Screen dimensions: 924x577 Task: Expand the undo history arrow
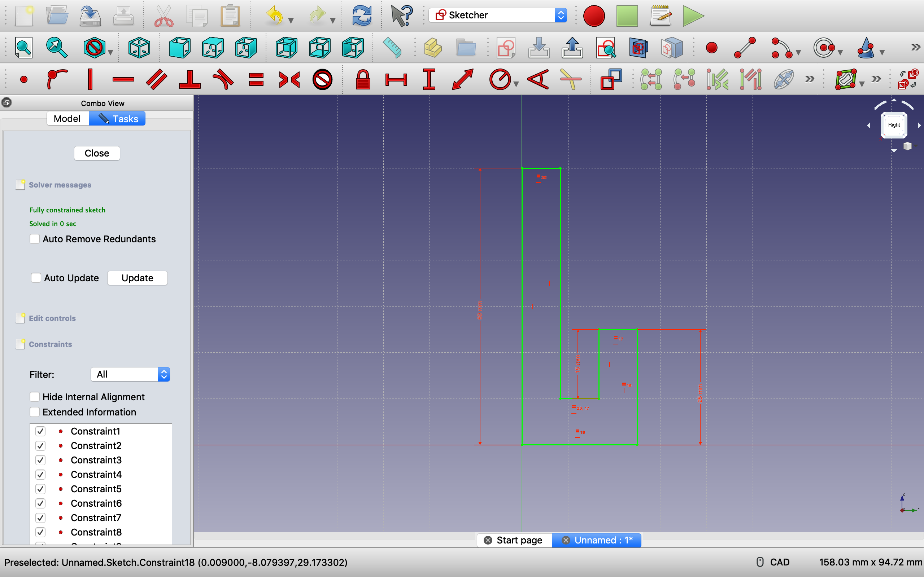(291, 21)
